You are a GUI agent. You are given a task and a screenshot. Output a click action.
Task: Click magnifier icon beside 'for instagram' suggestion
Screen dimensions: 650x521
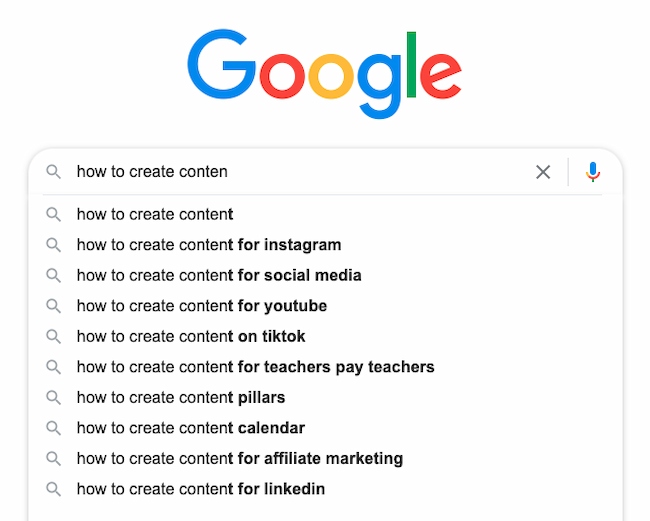[54, 245]
